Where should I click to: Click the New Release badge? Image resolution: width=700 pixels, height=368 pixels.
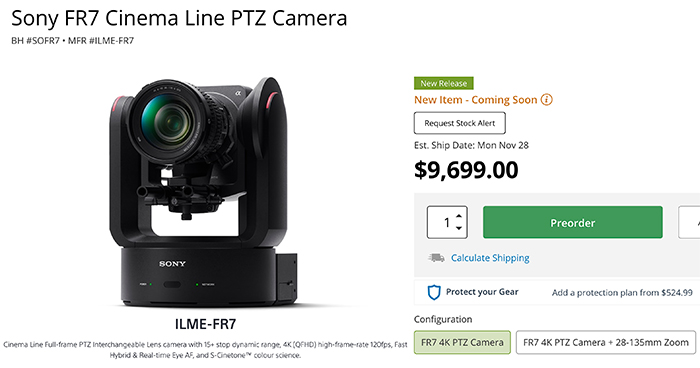[444, 84]
